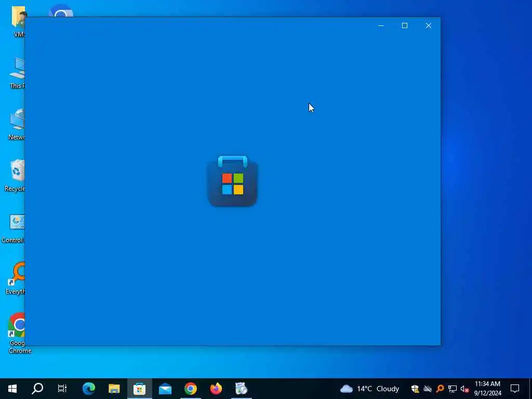Open File Explorer from the taskbar
This screenshot has height=399, width=532.
[114, 389]
